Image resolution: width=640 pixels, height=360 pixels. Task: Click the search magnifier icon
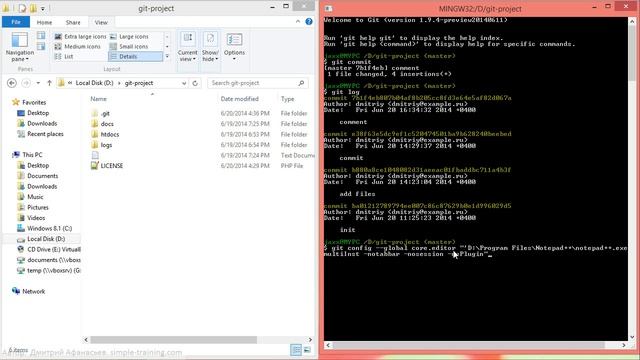[x=301, y=83]
